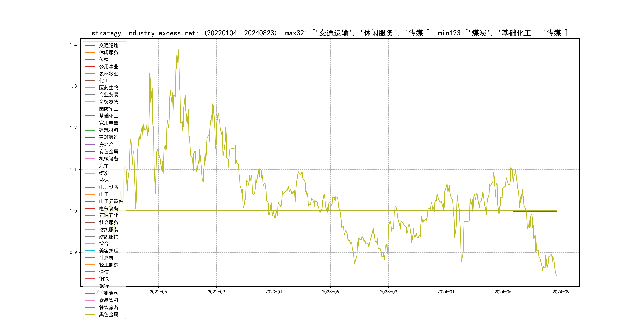Click the 2023-01 x-axis tick label
The width and height of the screenshot is (644, 322).
point(274,292)
